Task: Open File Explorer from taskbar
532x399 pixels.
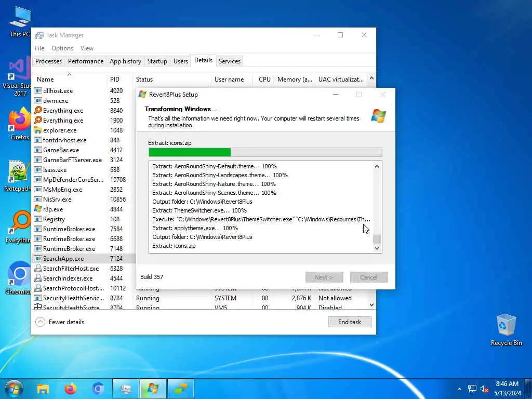Action: click(43, 389)
